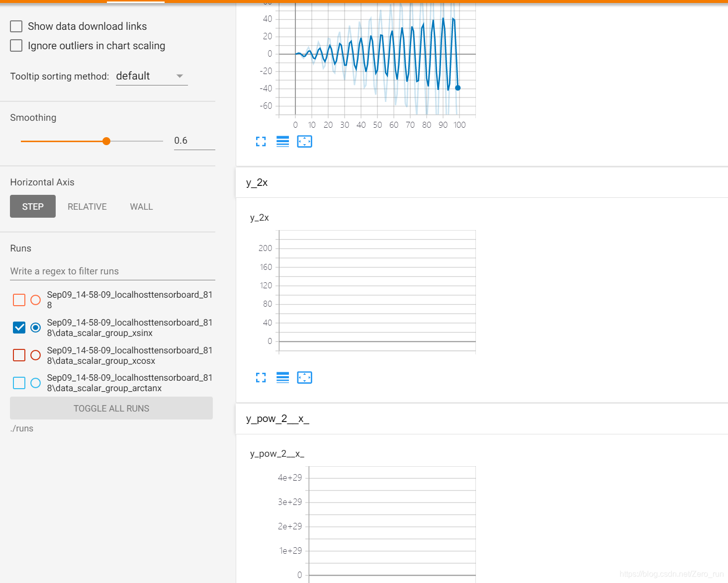Click data_scalar_group_xsinx run name

[130, 328]
